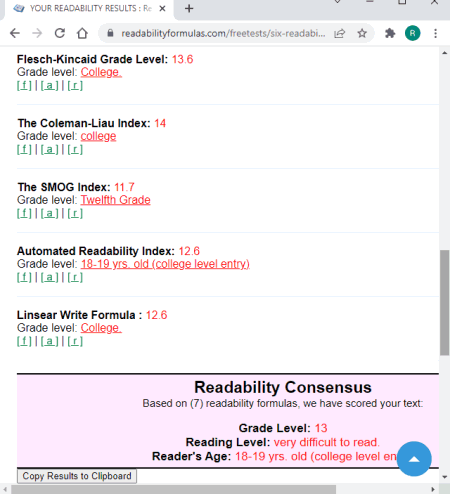450x494 pixels.
Task: Close the Readability Results tab
Action: 162,8
